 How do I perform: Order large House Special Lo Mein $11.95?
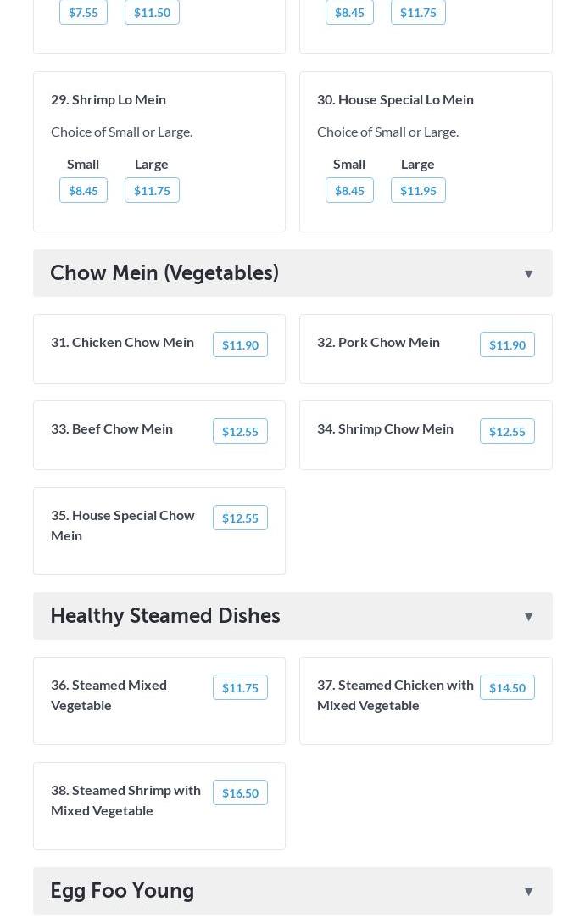point(418,190)
